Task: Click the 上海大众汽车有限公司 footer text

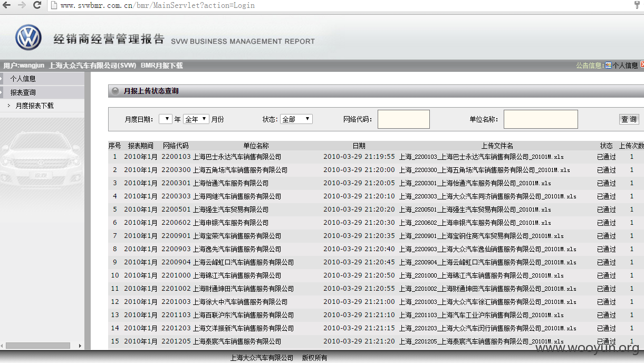Action: [x=262, y=358]
